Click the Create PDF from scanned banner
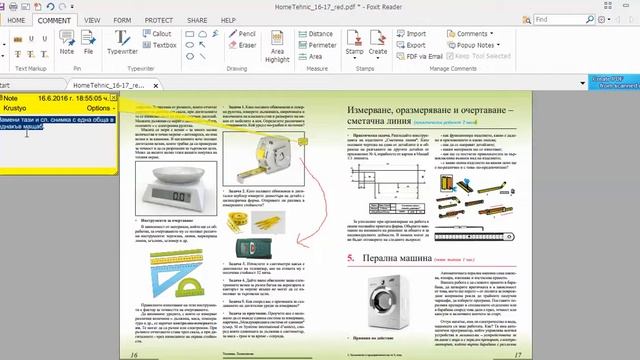 (614, 82)
